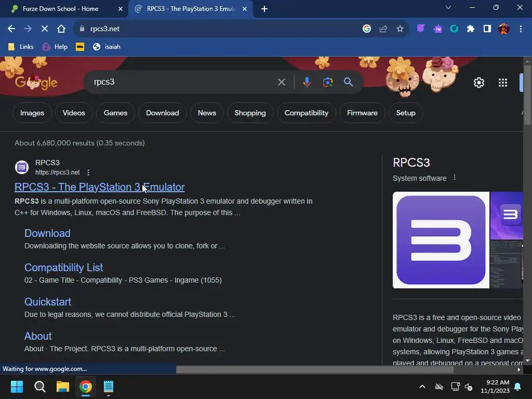Search by image with the Lens icon
Image resolution: width=532 pixels, height=399 pixels.
[328, 82]
